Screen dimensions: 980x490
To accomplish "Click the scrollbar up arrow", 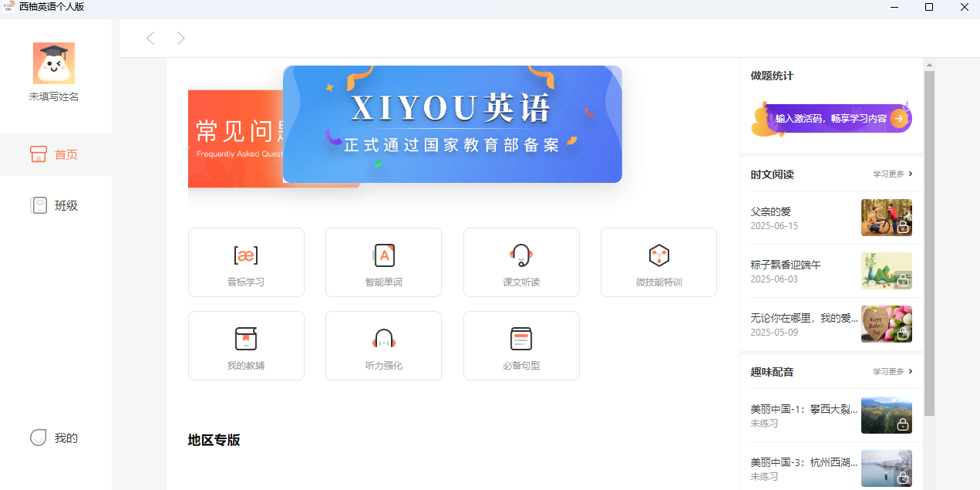I will coord(929,65).
